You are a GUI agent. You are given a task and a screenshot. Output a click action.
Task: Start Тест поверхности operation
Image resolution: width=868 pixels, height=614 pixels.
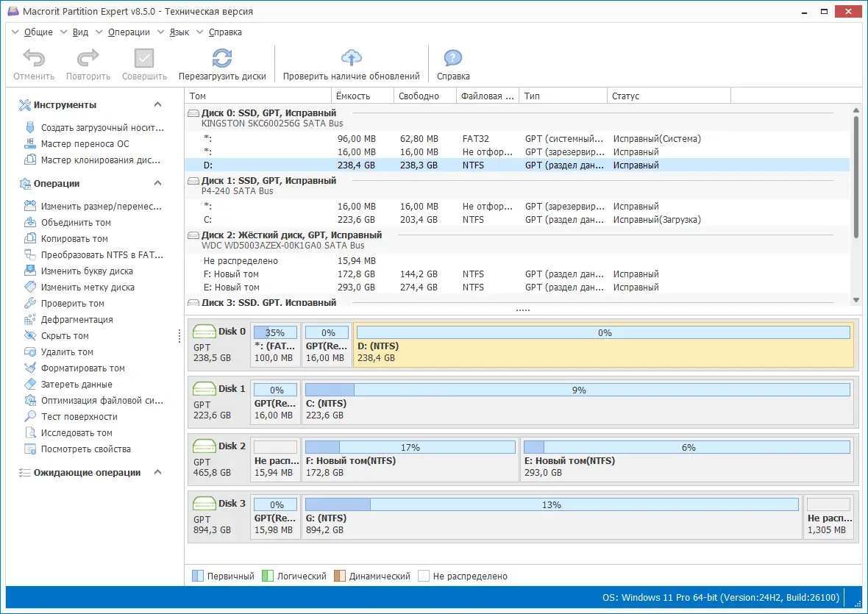(x=79, y=416)
